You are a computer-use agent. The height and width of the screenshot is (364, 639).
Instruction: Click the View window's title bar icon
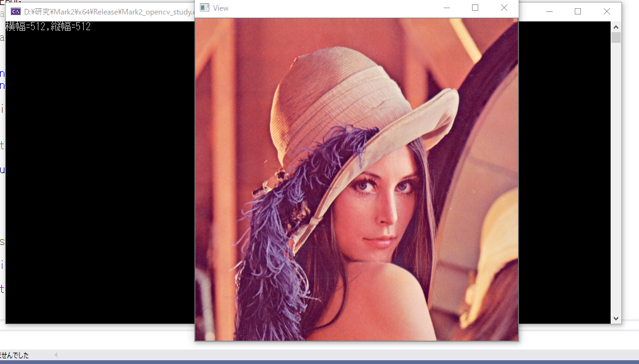[x=205, y=8]
